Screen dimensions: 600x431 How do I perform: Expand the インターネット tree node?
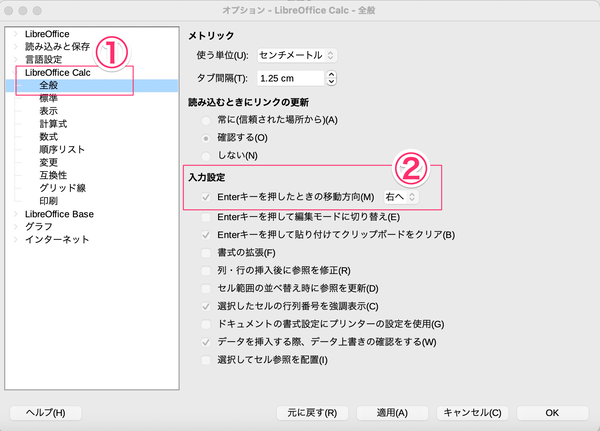(16, 240)
